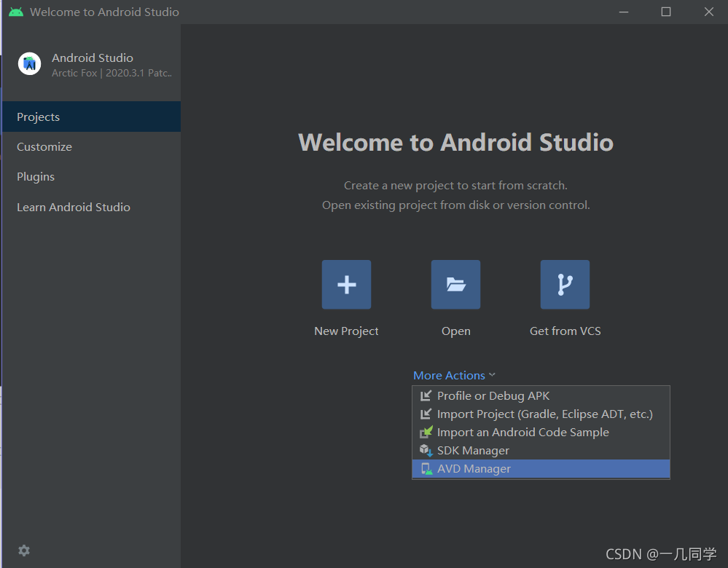Click the Android Studio product name
Screen dimensions: 728x568
coord(93,58)
